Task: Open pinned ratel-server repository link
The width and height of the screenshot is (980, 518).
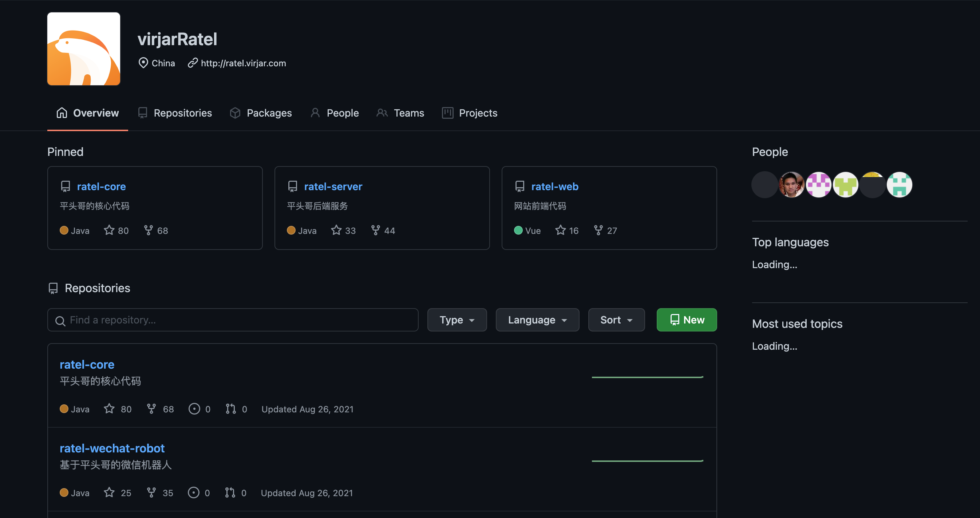Action: (x=333, y=186)
